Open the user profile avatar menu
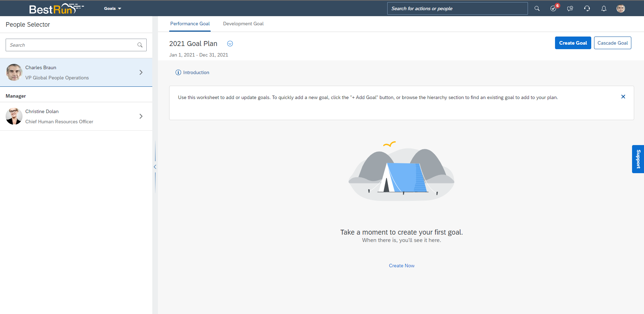The height and width of the screenshot is (314, 644). tap(621, 8)
